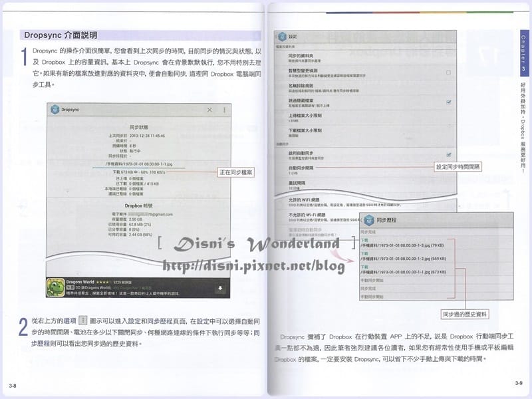Enable the 智慧型變更偵測 checkbox
This screenshot has width=532, height=399.
tap(448, 72)
